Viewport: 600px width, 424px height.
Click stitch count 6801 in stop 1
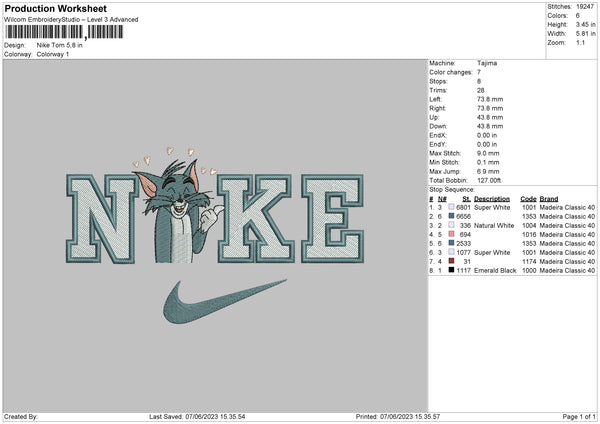coord(463,207)
